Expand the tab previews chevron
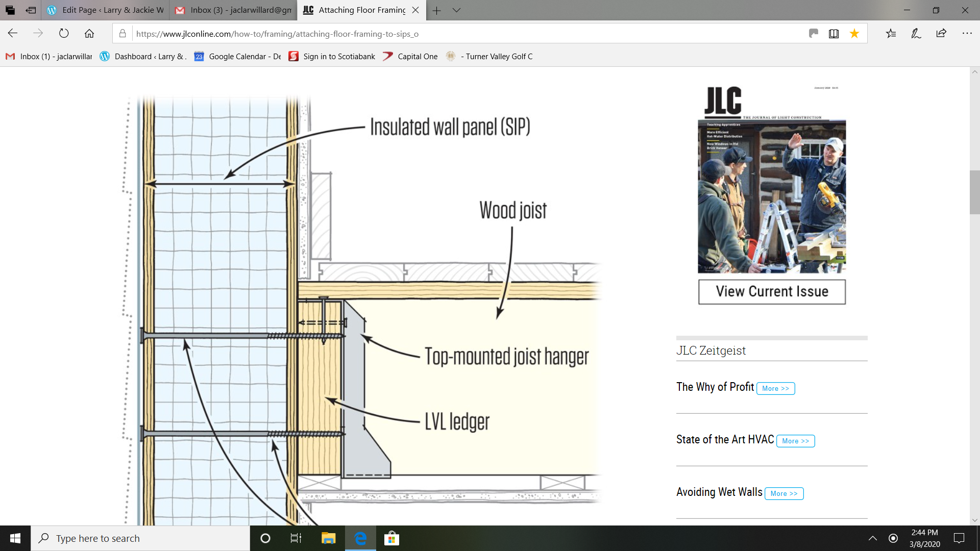 pos(456,10)
